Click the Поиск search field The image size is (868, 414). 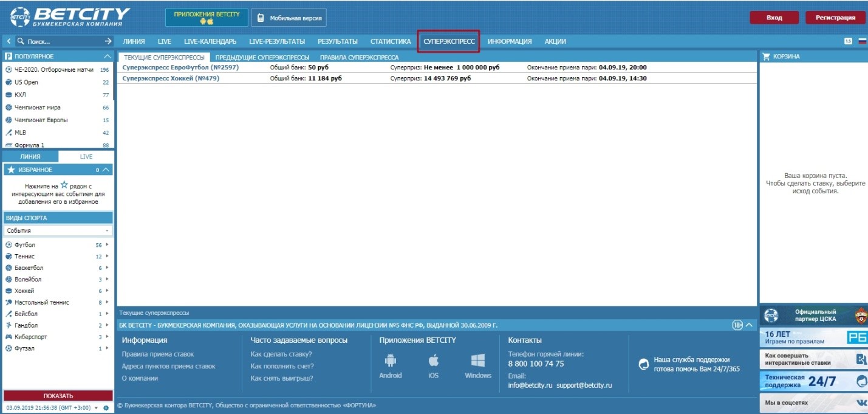tap(61, 41)
